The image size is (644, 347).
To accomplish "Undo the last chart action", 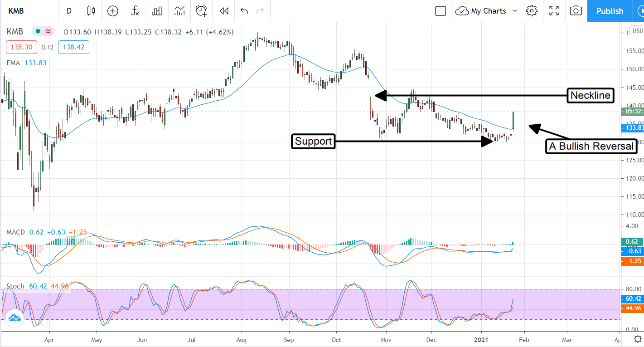I will tap(244, 11).
